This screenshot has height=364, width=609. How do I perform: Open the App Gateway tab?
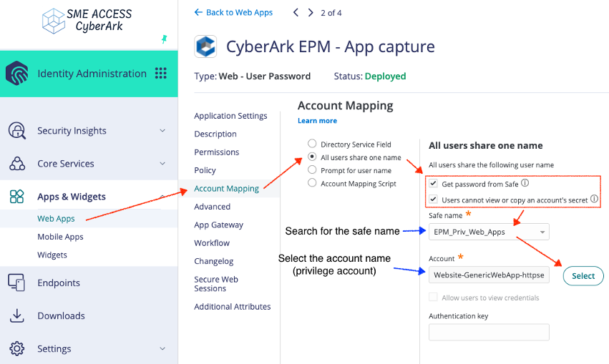(219, 225)
